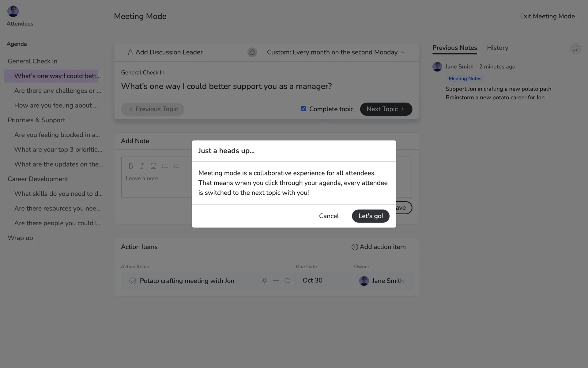Screen dimensions: 588x368
Task: Select the Wrap up agenda item
Action: pos(20,238)
